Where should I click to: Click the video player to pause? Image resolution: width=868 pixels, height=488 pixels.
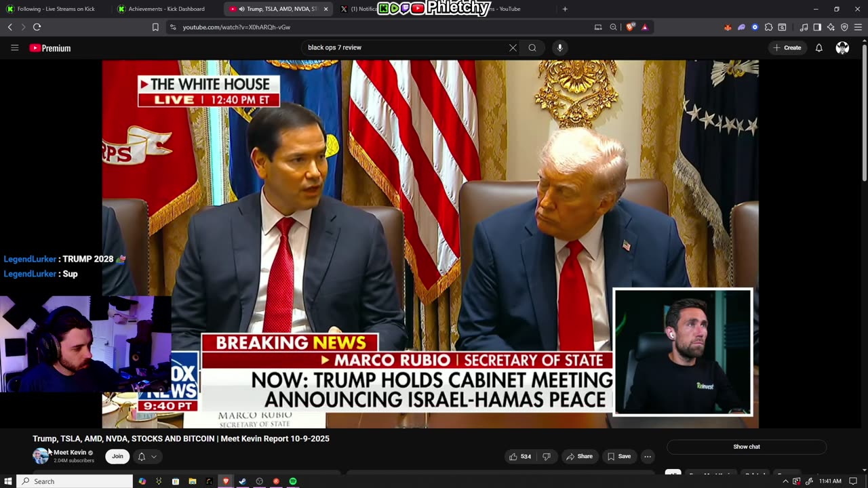tap(430, 244)
